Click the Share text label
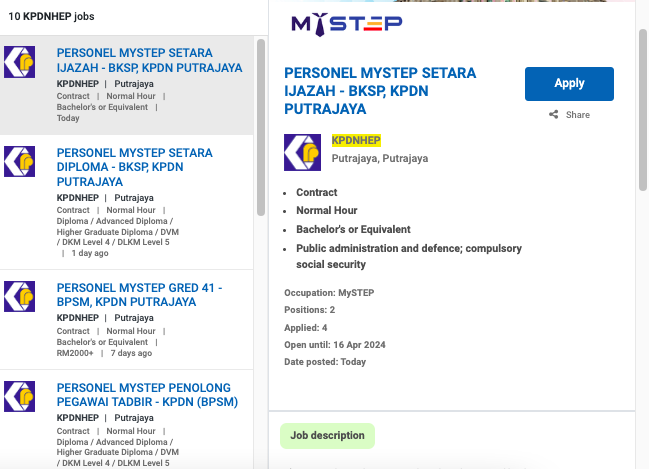 577,115
